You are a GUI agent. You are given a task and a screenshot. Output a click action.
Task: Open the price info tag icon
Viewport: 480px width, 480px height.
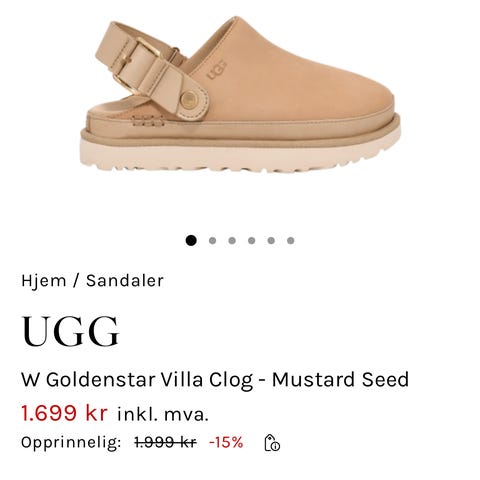[x=272, y=443]
